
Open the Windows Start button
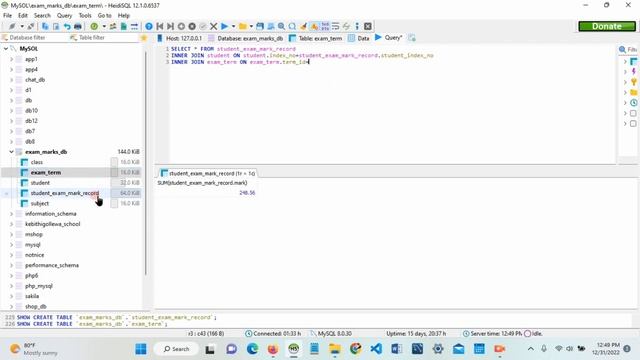[141, 349]
